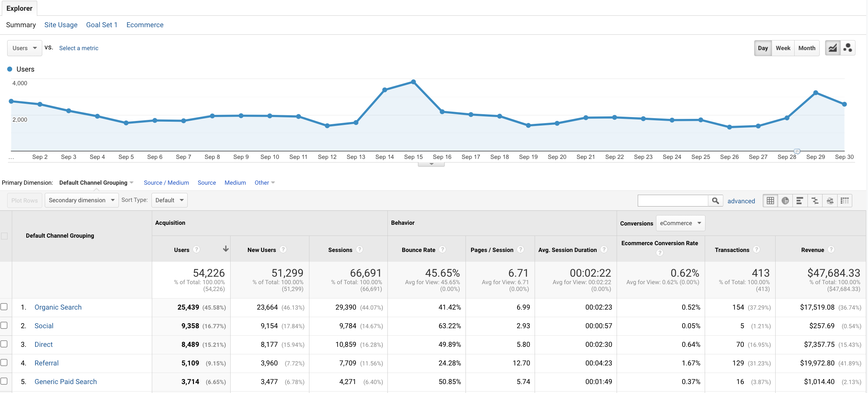
Task: Check the Organic Search row checkbox
Action: coord(4,307)
